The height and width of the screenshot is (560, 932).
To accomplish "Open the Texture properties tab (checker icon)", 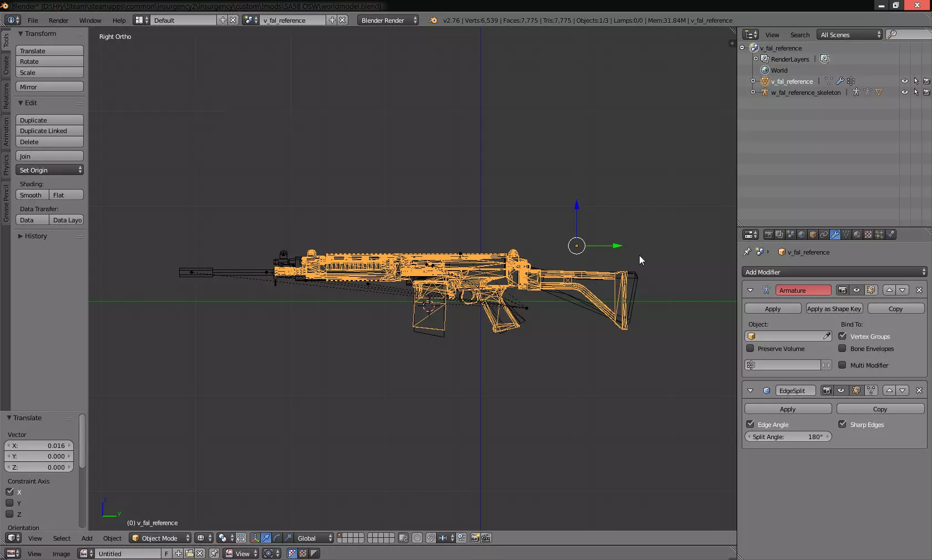I will click(868, 235).
